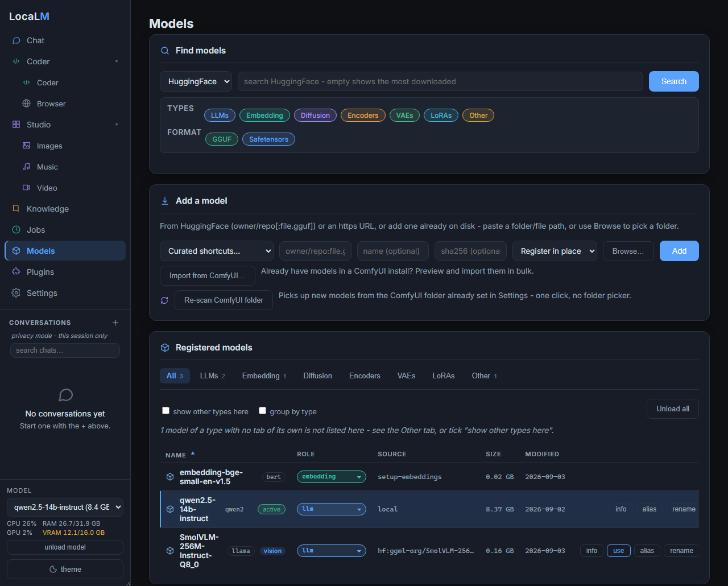Open the Register in place dropdown

[555, 251]
